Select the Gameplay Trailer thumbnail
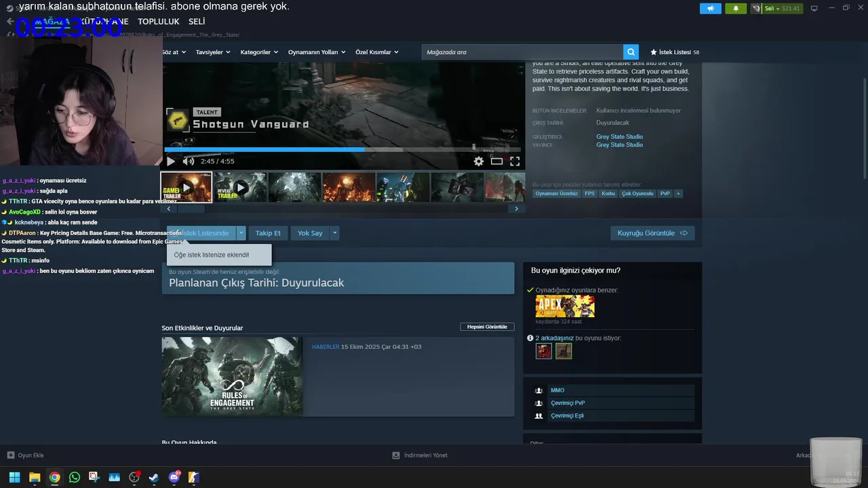This screenshot has height=488, width=868. click(186, 187)
